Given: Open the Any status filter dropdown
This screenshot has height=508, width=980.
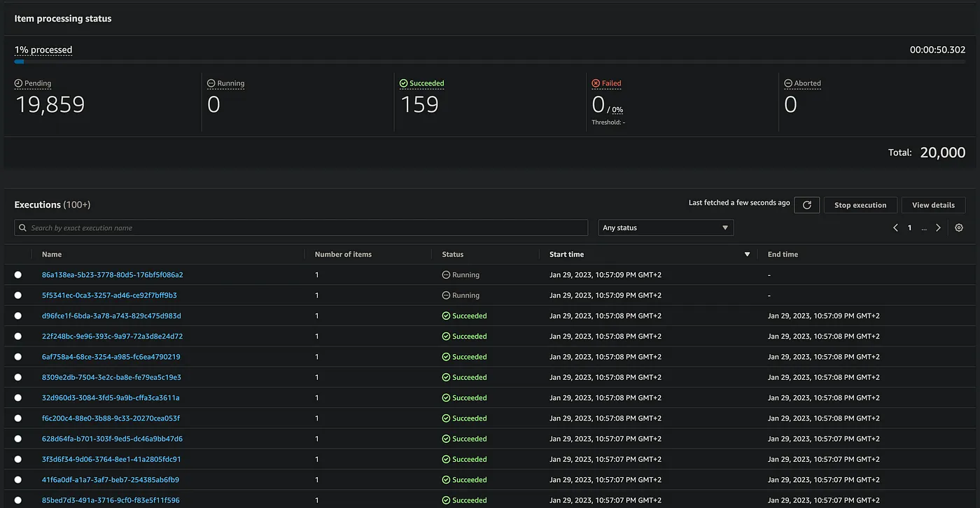Looking at the screenshot, I should point(665,228).
